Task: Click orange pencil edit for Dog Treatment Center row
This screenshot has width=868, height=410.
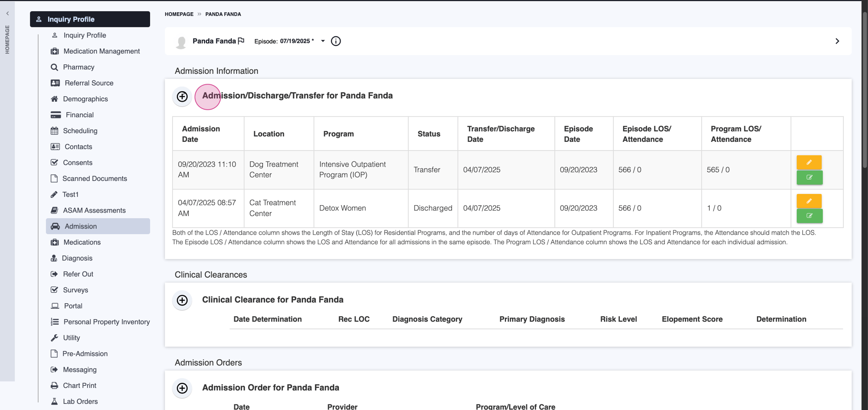Action: click(x=809, y=162)
